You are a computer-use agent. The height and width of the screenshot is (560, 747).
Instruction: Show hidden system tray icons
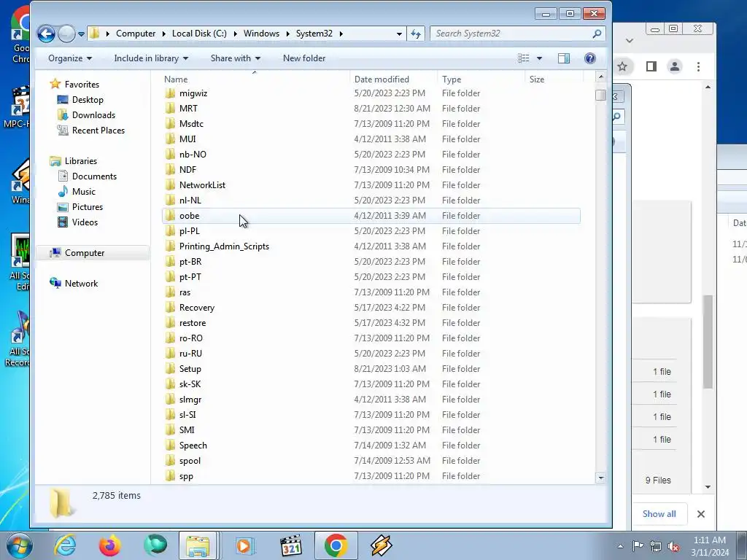620,546
